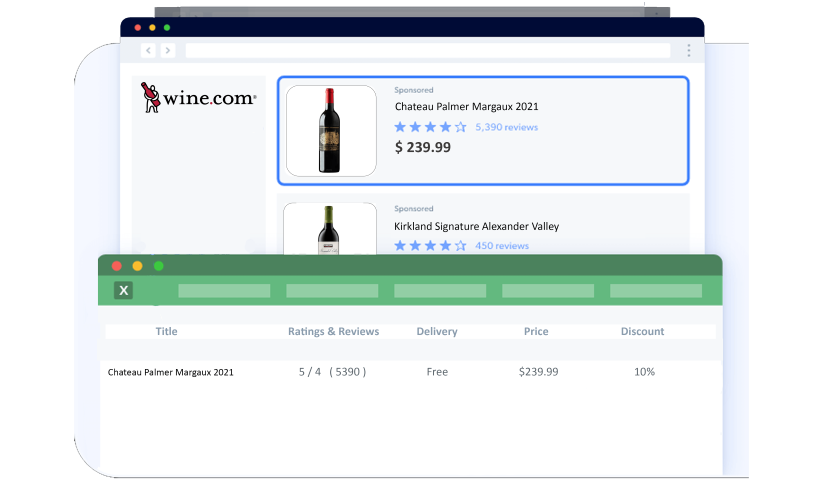Select the Ratings & Reviews column header
The image size is (823, 480).
[x=333, y=332]
